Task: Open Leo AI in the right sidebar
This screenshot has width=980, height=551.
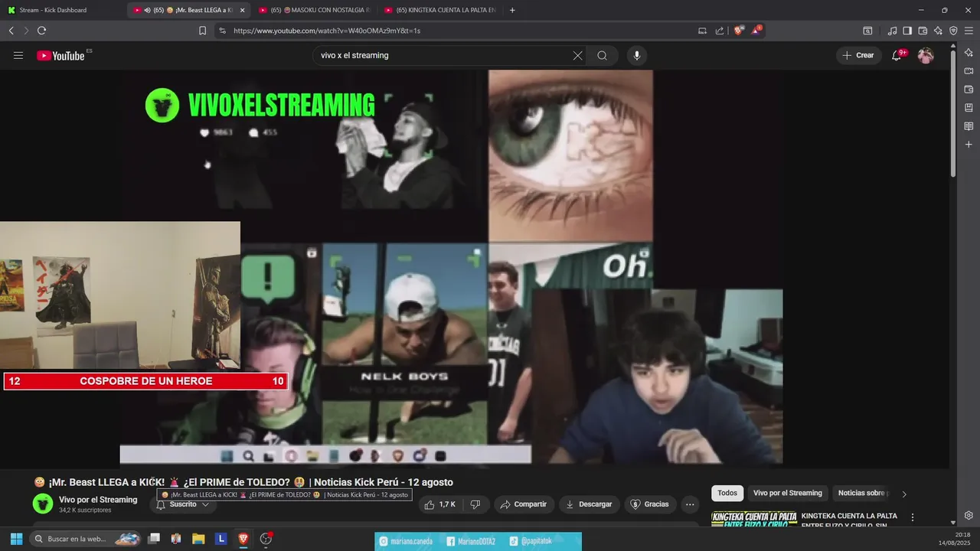Action: click(969, 53)
